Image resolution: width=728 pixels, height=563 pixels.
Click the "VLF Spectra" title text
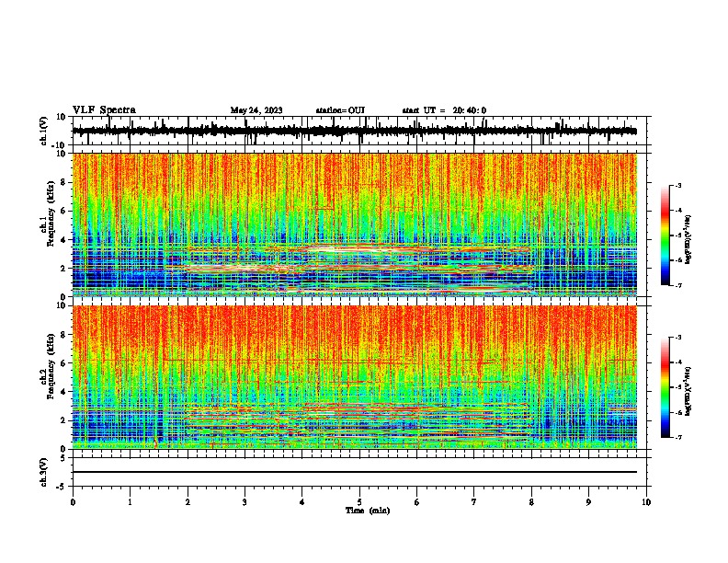[x=104, y=110]
